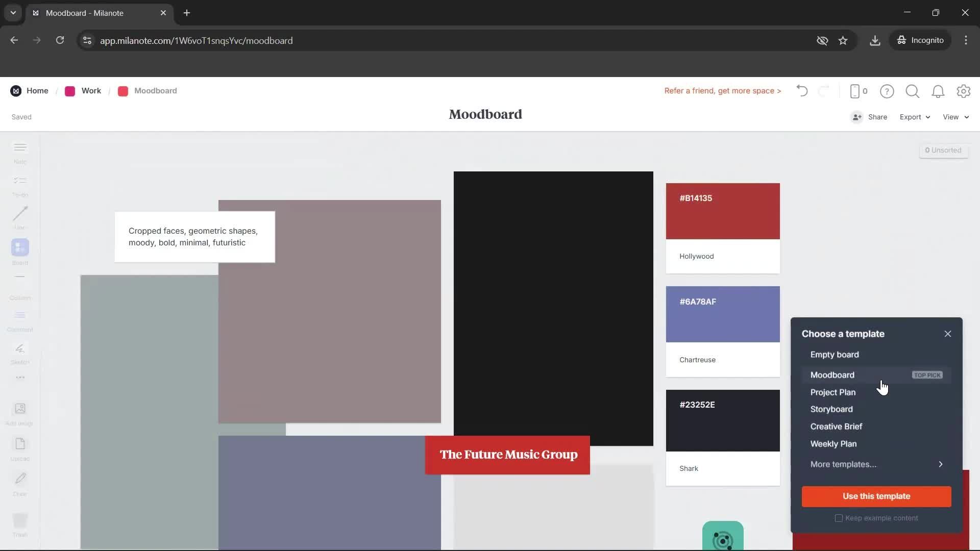Choose the Sketch tool
The image size is (980, 551).
tap(19, 353)
